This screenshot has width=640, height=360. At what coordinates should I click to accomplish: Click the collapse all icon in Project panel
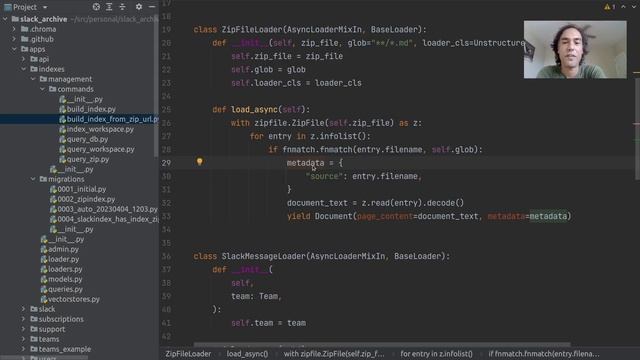(122, 7)
